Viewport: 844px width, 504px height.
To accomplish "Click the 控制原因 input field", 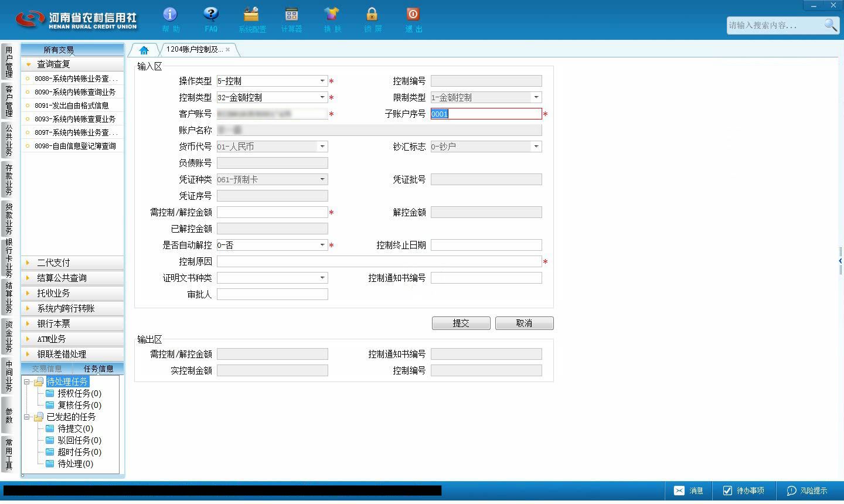I will click(x=379, y=261).
